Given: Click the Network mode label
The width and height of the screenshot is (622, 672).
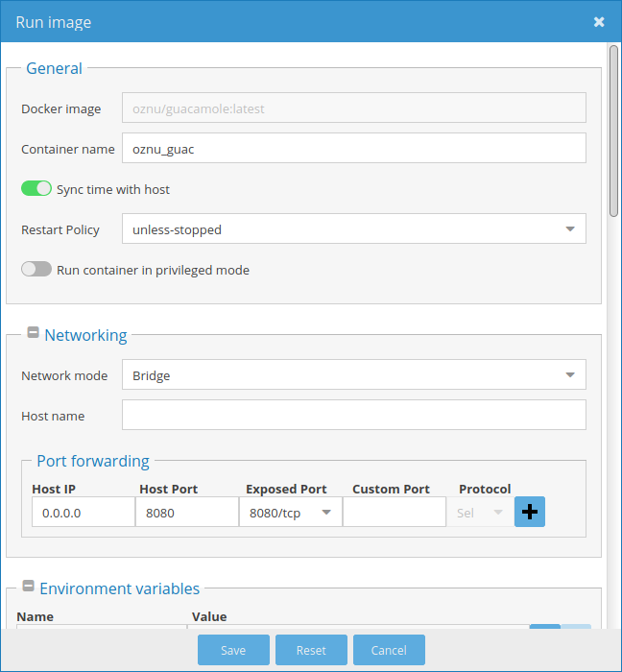Looking at the screenshot, I should (64, 376).
